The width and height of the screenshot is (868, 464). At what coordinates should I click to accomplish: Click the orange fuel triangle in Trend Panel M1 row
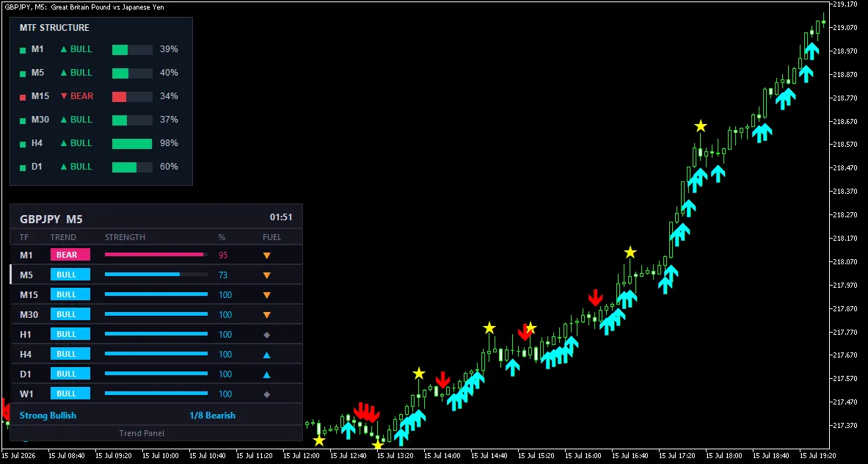[266, 255]
